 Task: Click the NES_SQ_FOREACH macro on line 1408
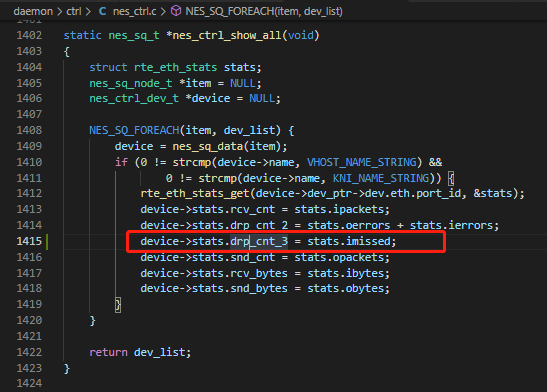click(134, 130)
